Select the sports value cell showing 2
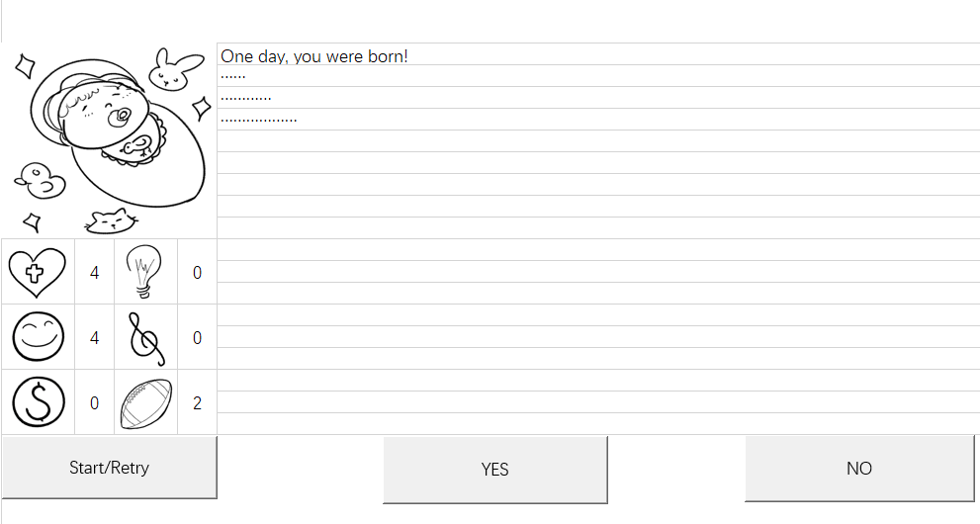980x524 pixels. coord(197,402)
